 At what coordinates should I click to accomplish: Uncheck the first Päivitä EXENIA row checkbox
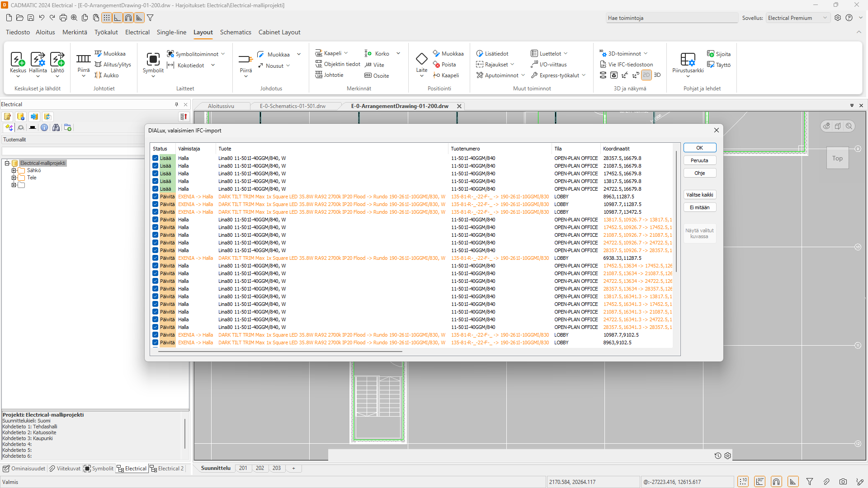[155, 197]
